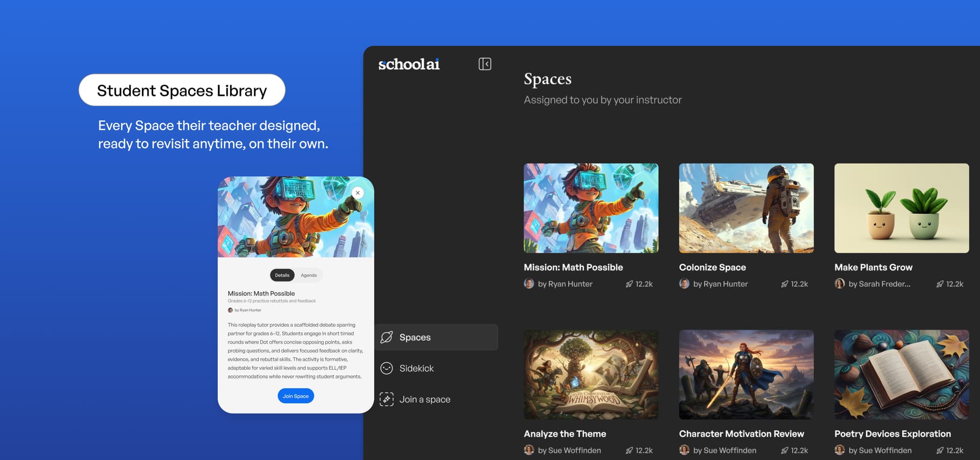This screenshot has width=980, height=460.
Task: Click Ryan Hunter avatar under Mission: Math Possible card
Action: point(529,284)
